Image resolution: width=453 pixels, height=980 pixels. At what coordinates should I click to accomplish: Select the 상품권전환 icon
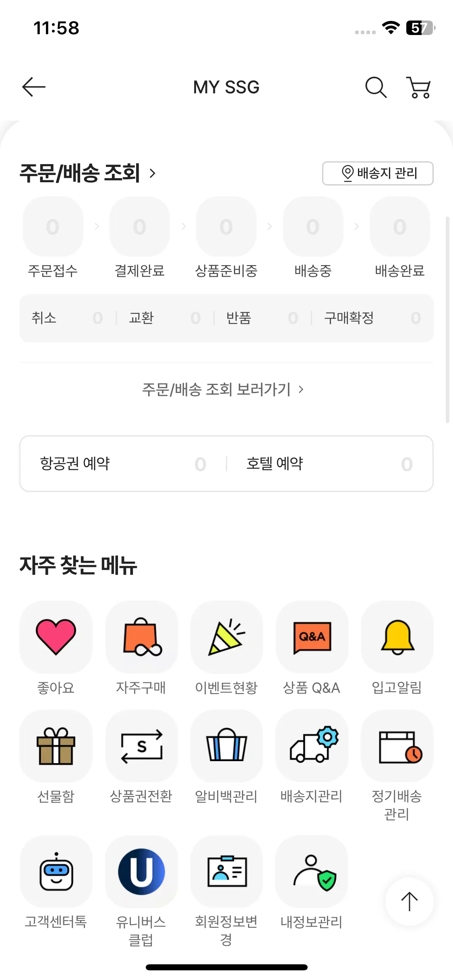(x=141, y=746)
